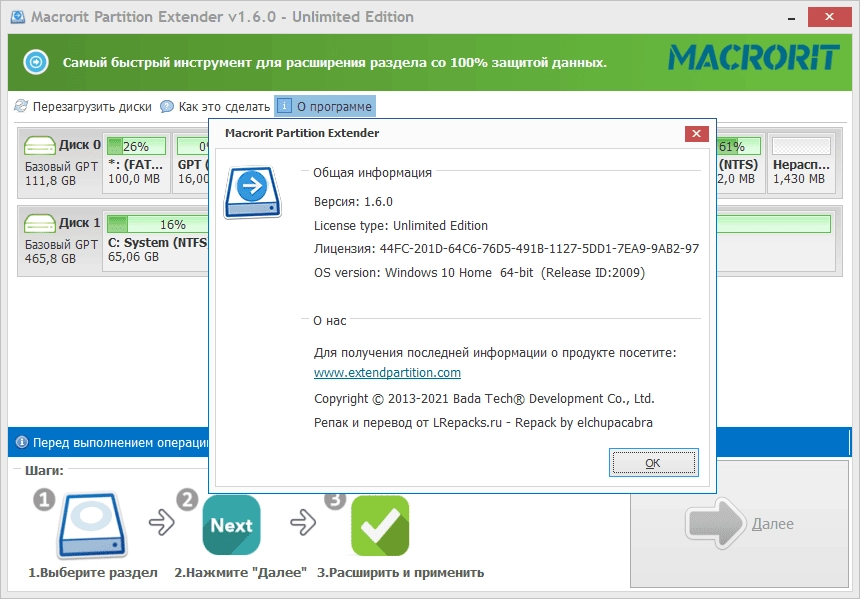Click the MACRORIT logo
Viewport: 860px width, 599px height.
tap(754, 57)
